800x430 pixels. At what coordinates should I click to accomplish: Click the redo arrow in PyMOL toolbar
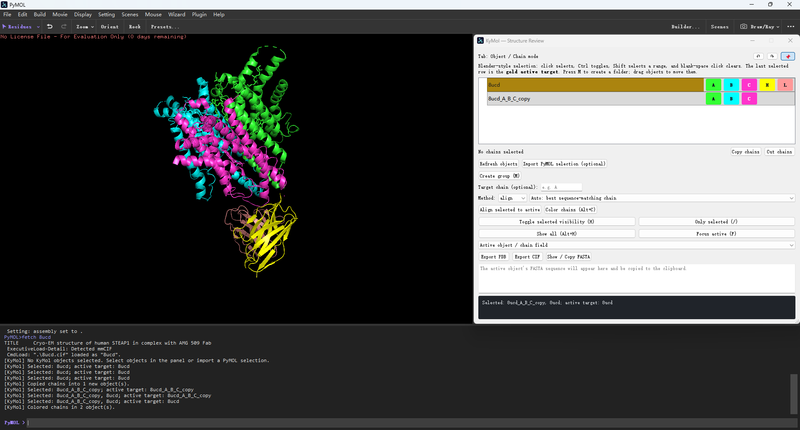64,27
